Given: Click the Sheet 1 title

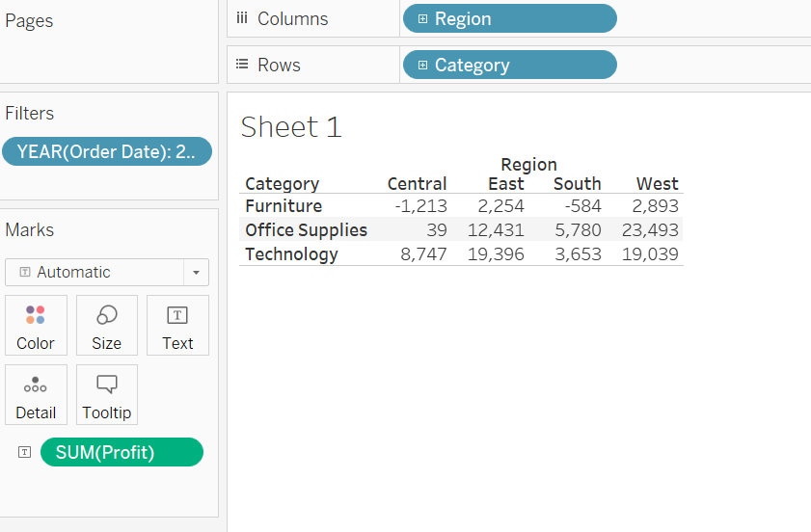Looking at the screenshot, I should [x=291, y=127].
